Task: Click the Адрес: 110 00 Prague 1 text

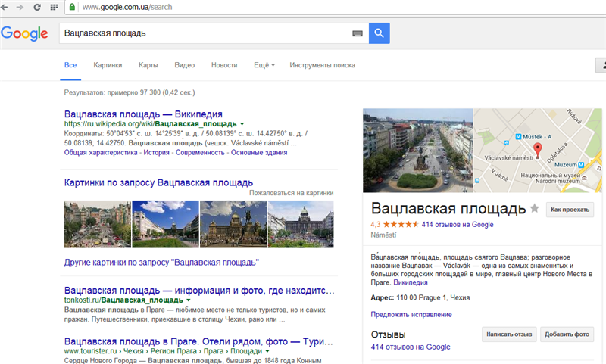Action: coord(420,297)
